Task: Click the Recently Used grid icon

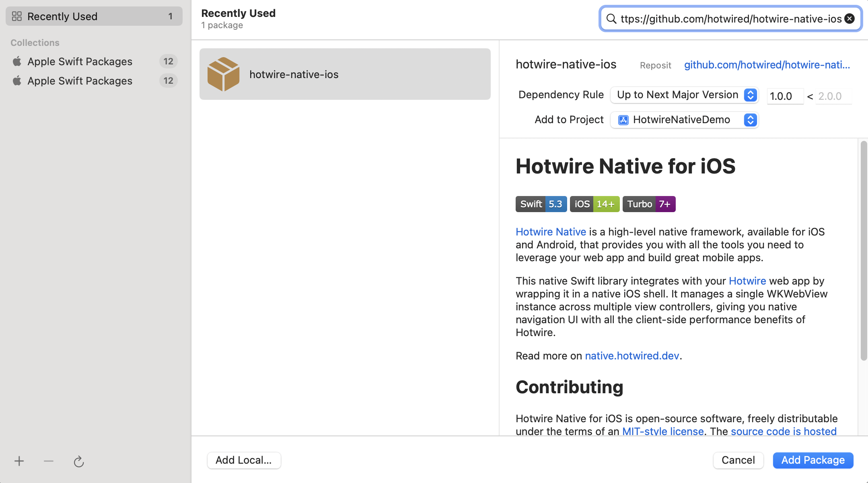Action: pos(17,16)
